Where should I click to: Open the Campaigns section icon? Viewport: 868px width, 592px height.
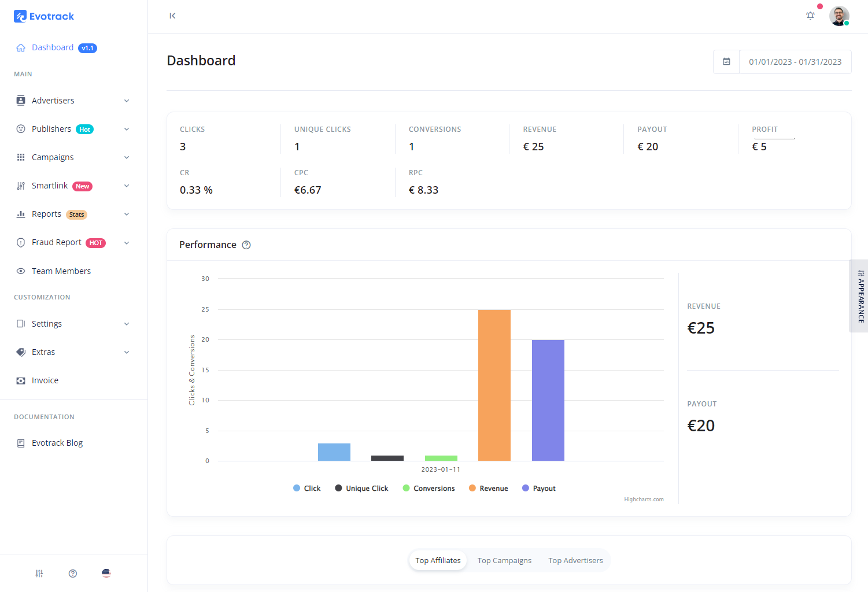point(20,157)
